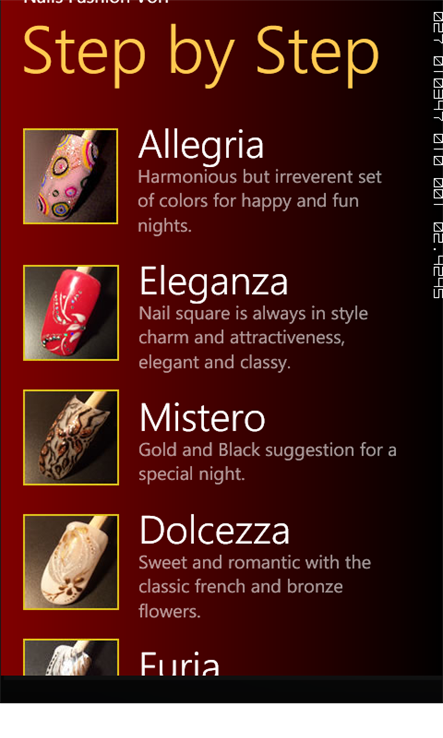This screenshot has height=738, width=443.
Task: Open the Furia nail thumbnail
Action: click(71, 658)
